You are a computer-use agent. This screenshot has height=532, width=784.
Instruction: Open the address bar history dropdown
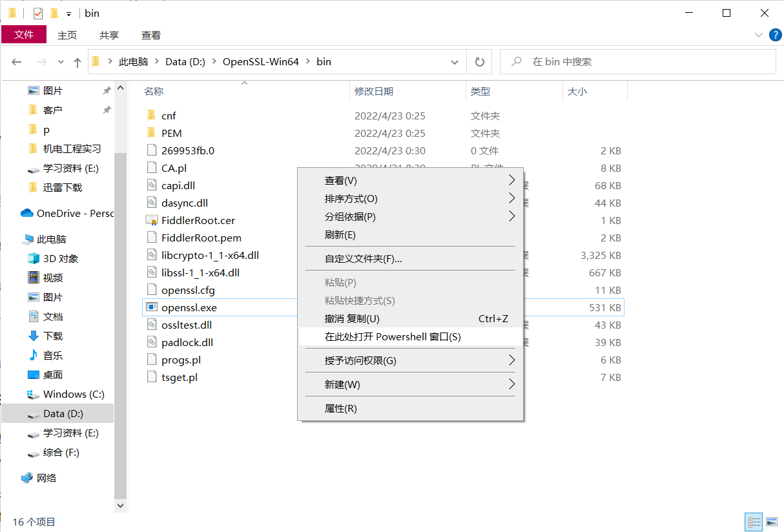click(x=454, y=62)
